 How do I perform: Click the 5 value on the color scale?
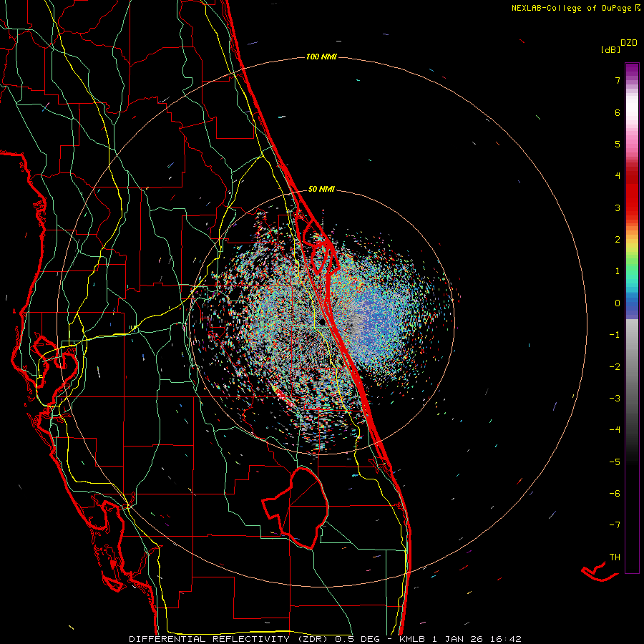click(x=618, y=144)
